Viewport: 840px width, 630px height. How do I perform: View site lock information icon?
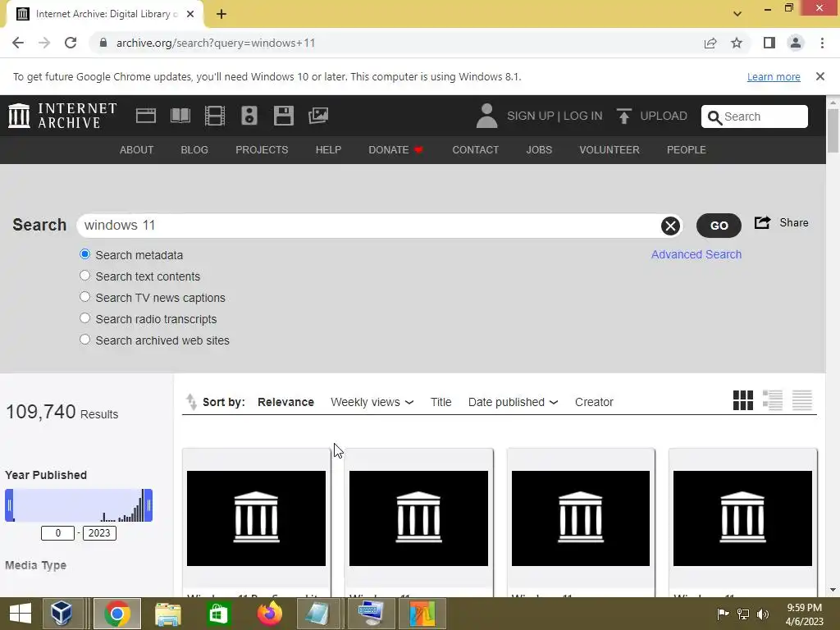coord(103,43)
